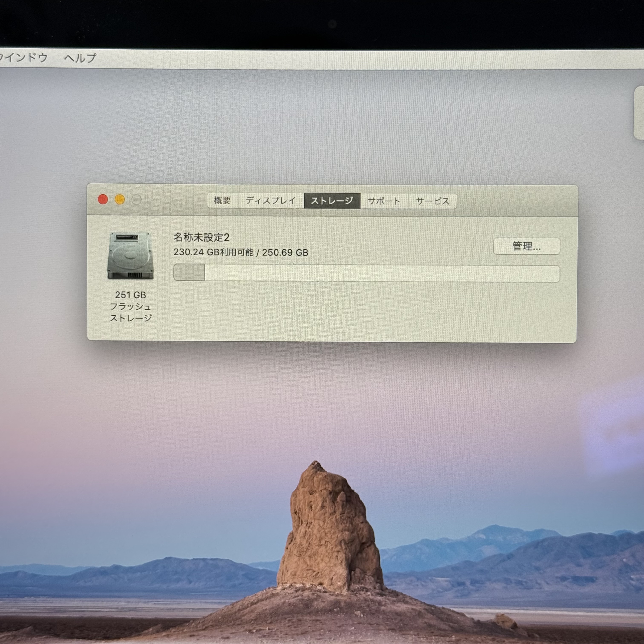Viewport: 644px width, 644px height.
Task: Close the window with red button
Action: click(x=103, y=199)
